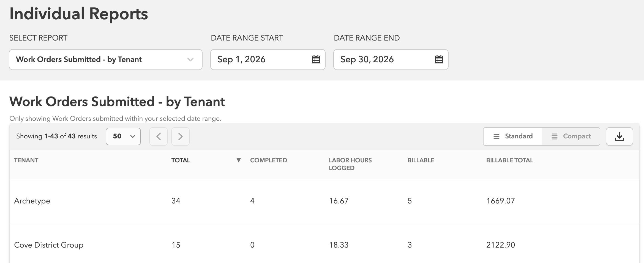Sort by the Completed column header

point(269,160)
